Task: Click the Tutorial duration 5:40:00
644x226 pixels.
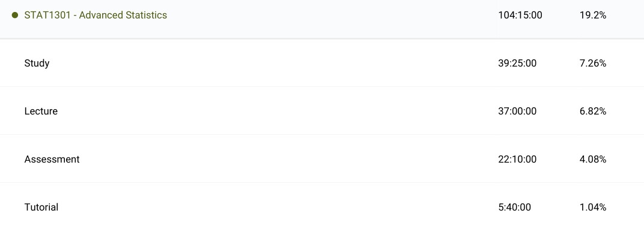Action: click(514, 207)
